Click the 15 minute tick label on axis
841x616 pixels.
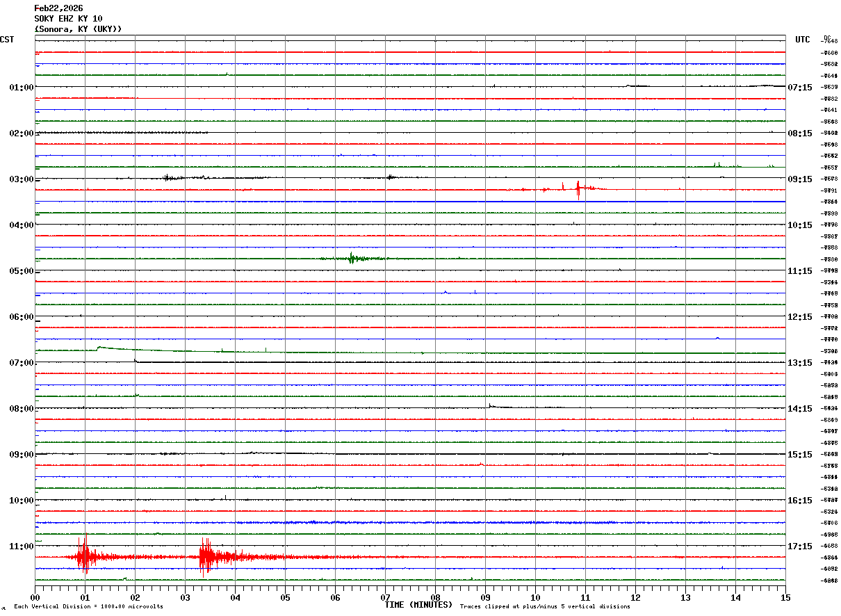(x=785, y=597)
